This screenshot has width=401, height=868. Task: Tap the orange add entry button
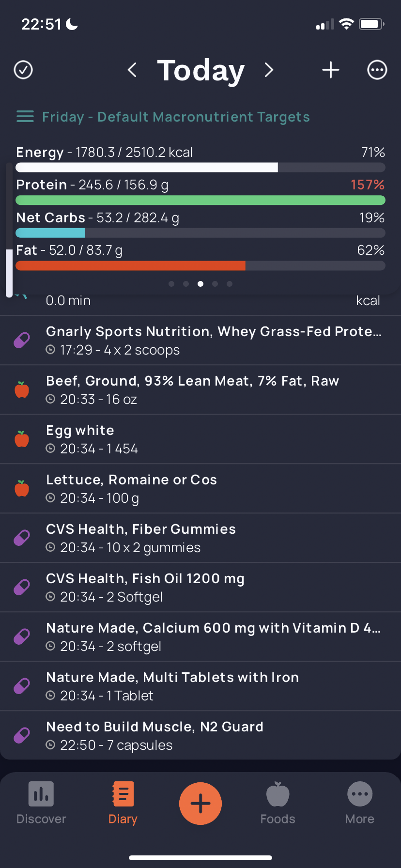click(x=200, y=804)
